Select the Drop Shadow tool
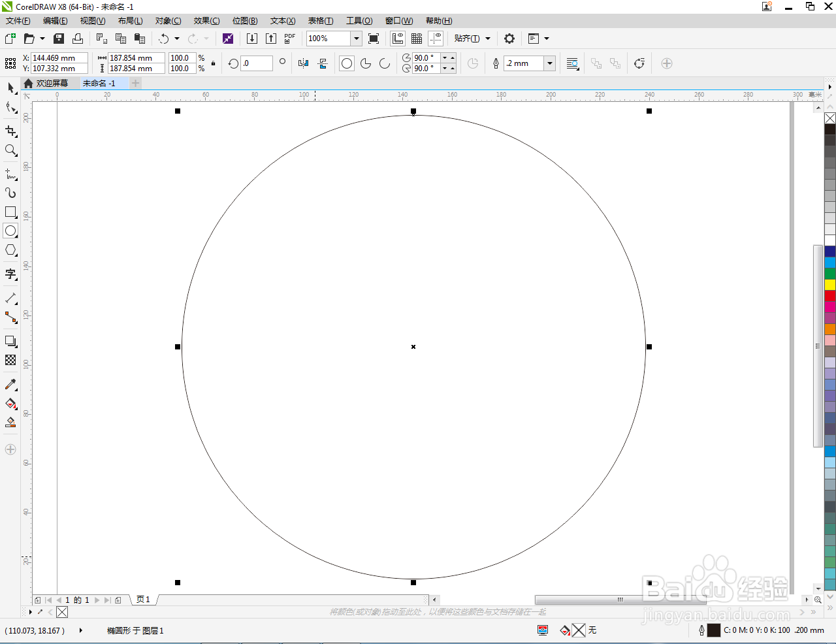This screenshot has height=644, width=836. coord(10,341)
